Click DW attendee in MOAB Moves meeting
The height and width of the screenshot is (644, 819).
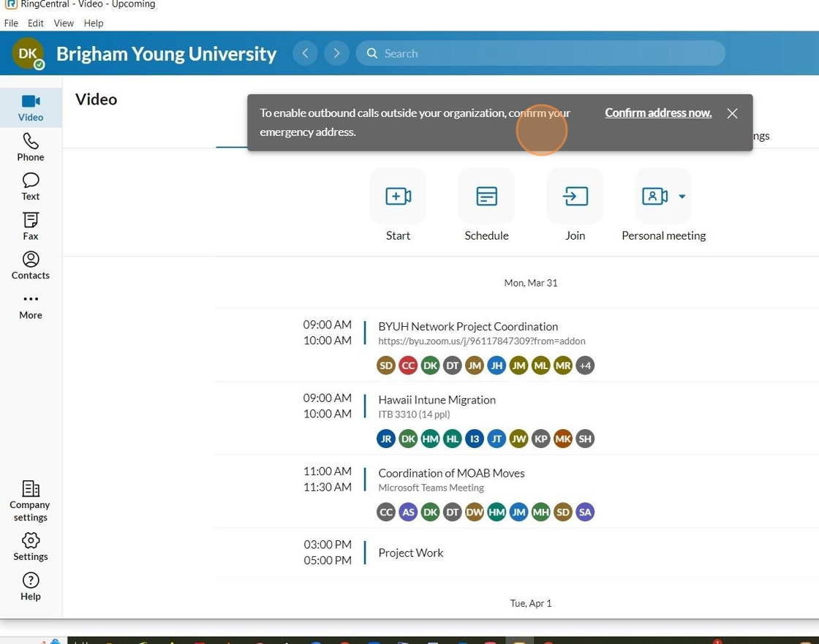click(475, 512)
